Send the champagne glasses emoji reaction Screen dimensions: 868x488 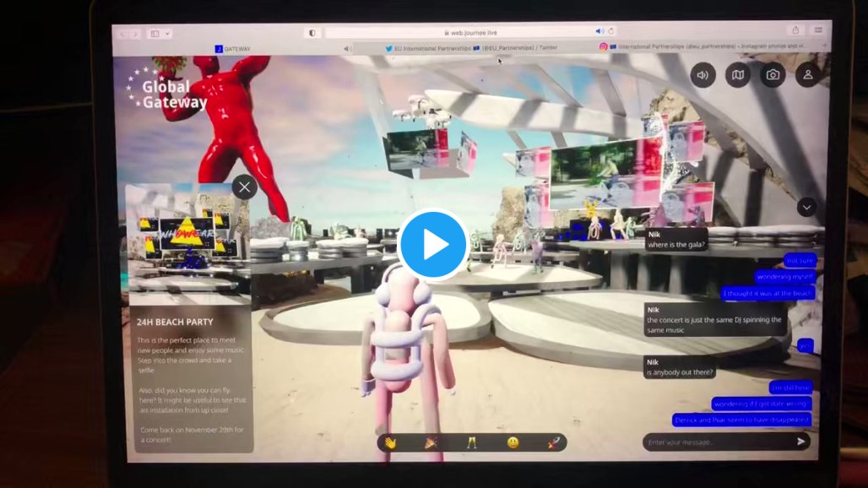[x=472, y=442]
